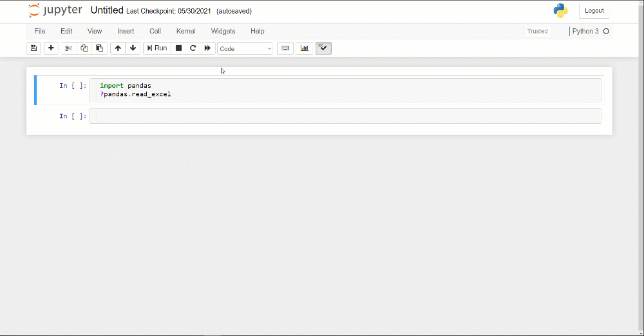Image resolution: width=644 pixels, height=336 pixels.
Task: Click into the empty second code cell
Action: point(345,116)
